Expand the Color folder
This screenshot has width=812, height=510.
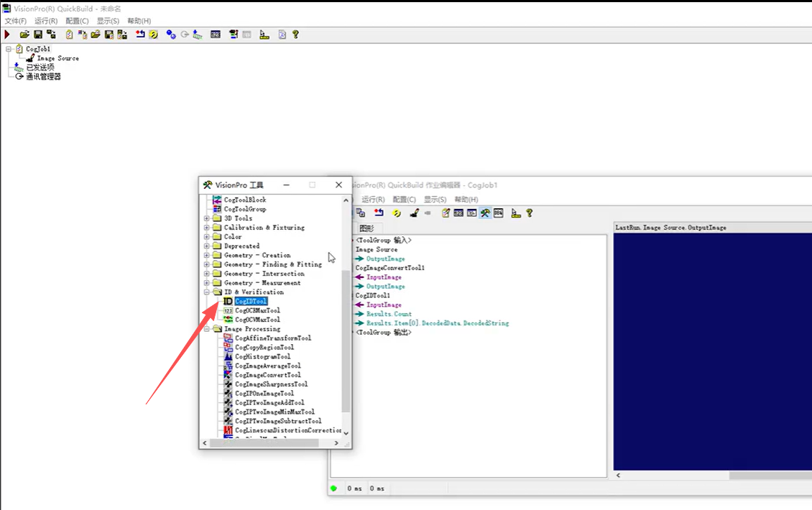pos(207,237)
